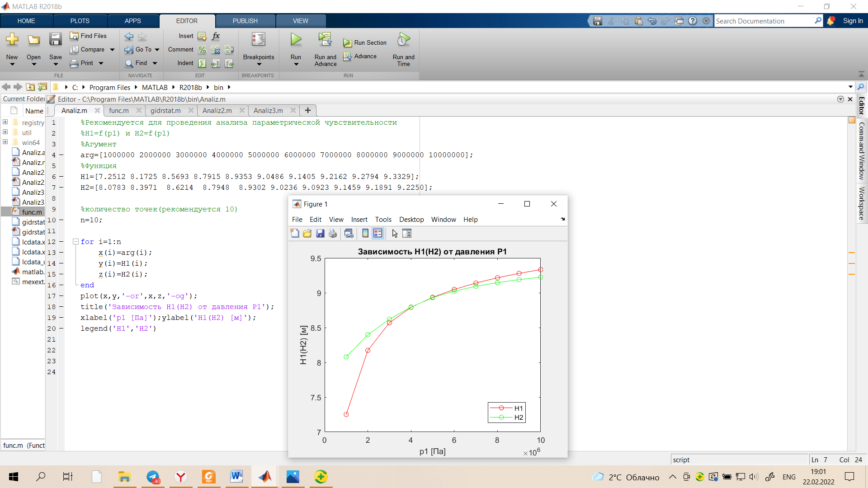Toggle Property Inspector in Figure 1 toolbar
This screenshot has height=488, width=868.
click(x=407, y=233)
